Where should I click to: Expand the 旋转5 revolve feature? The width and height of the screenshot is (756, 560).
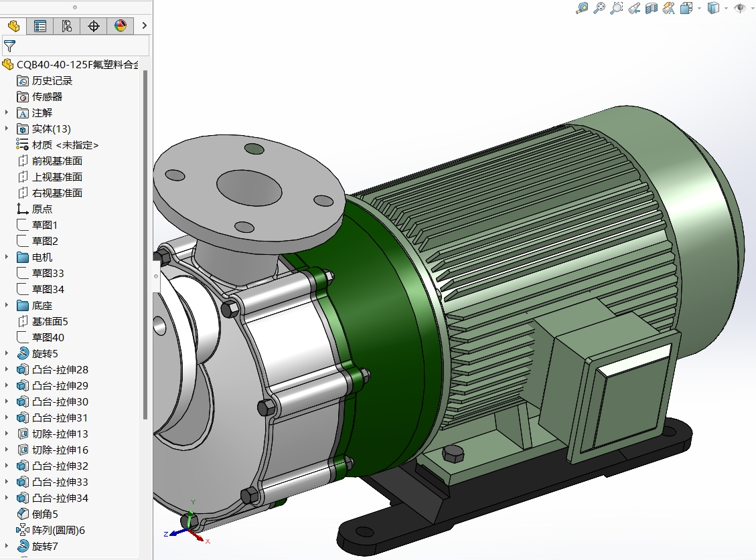(6, 354)
